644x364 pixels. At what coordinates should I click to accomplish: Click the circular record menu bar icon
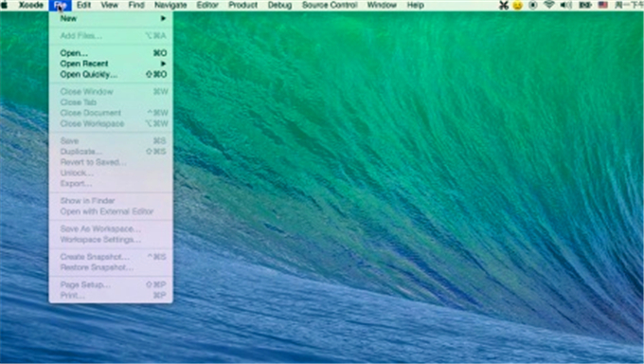[x=533, y=6]
